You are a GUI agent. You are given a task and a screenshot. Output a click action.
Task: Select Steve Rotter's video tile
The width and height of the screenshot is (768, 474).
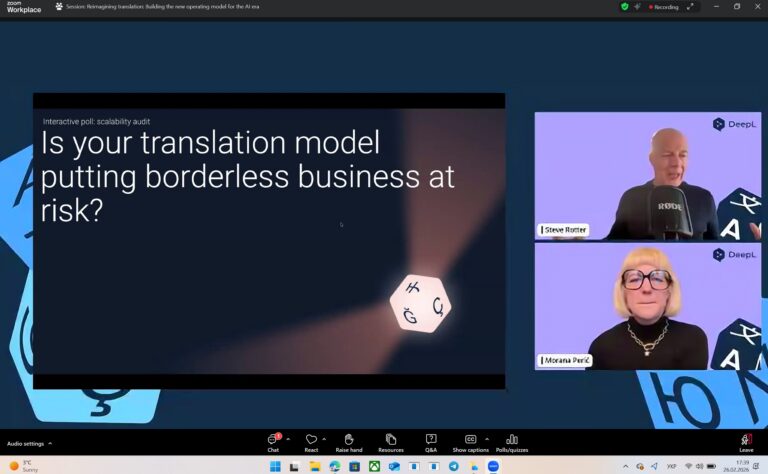coord(648,175)
